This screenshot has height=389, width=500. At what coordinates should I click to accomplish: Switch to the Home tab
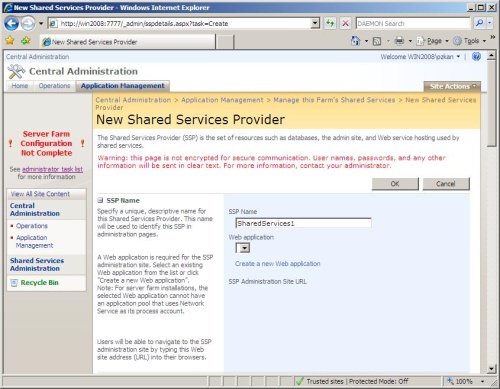(x=20, y=86)
